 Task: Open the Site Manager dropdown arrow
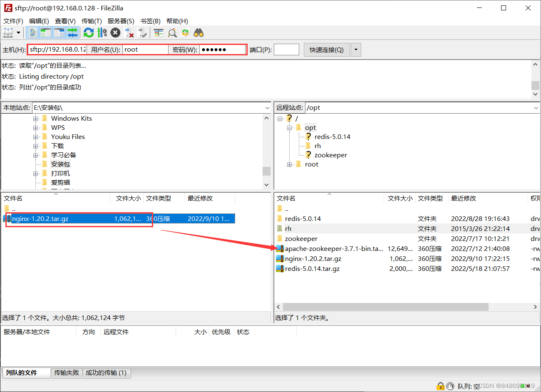(18, 32)
